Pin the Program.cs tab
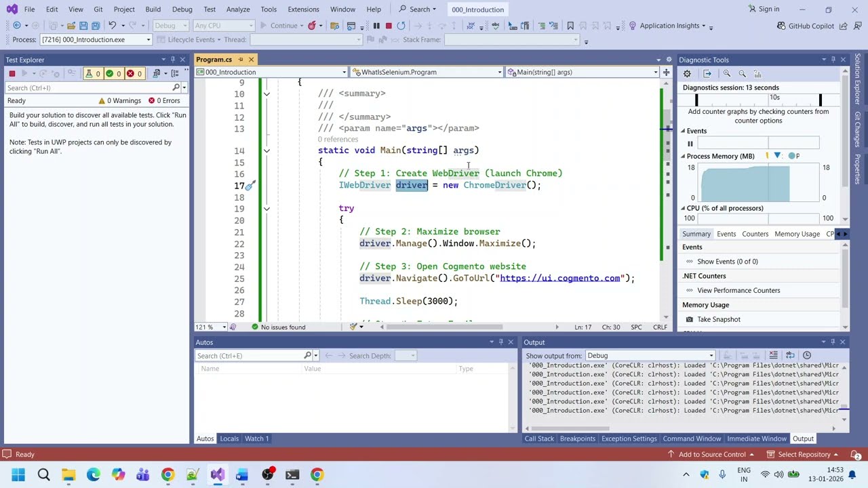This screenshot has width=868, height=488. (x=239, y=60)
